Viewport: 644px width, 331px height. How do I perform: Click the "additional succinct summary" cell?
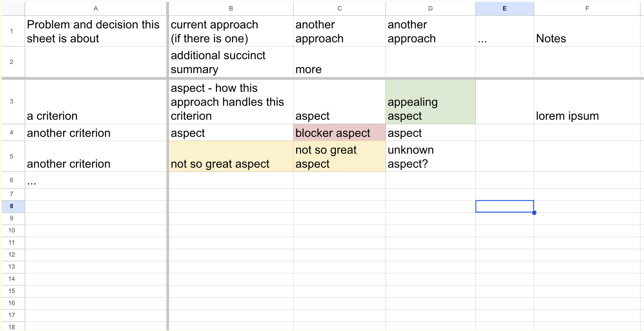231,62
